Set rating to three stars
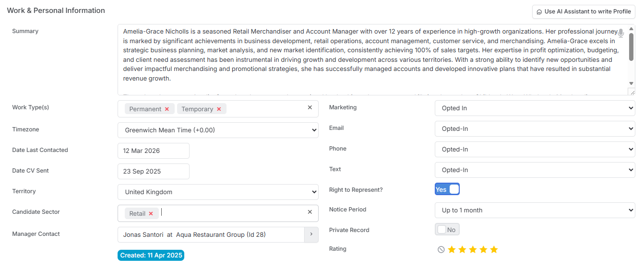Viewport: 644px width, 268px height. click(473, 249)
